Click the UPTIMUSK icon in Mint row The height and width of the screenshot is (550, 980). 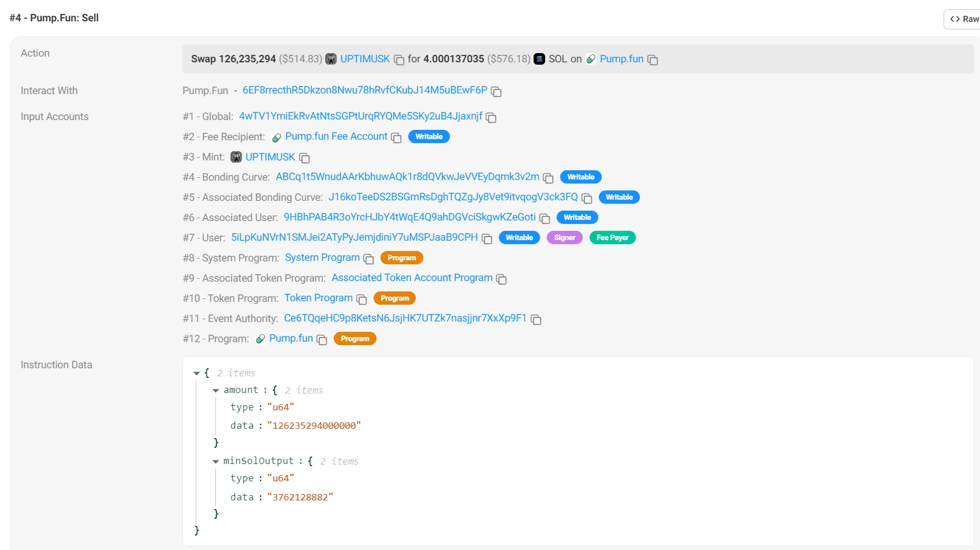[236, 157]
